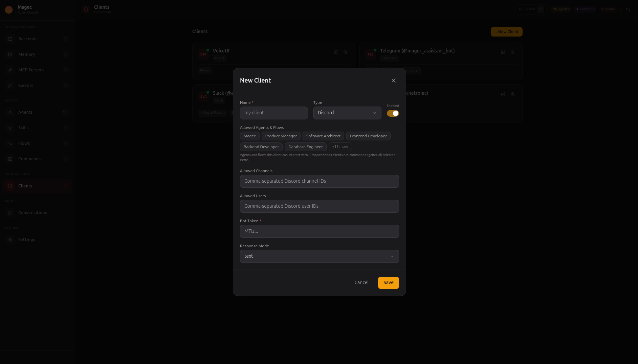
Task: Open MCP Servers from the sidebar
Action: [x=10, y=70]
